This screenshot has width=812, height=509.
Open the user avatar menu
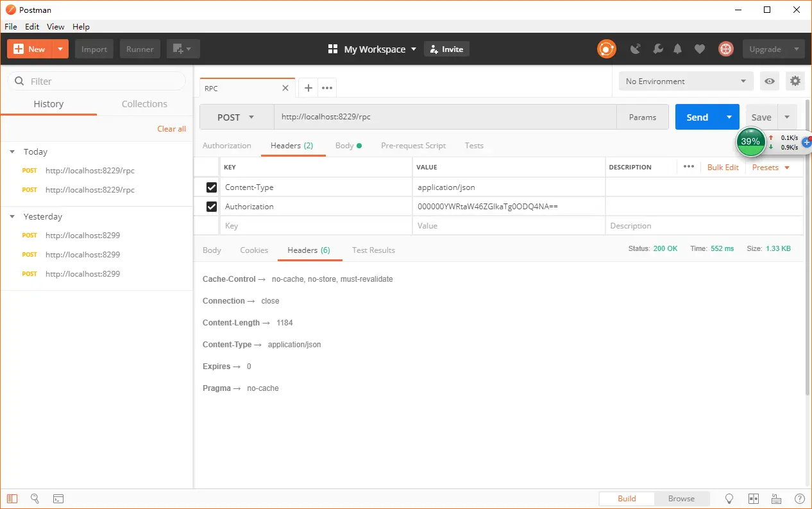tap(725, 49)
